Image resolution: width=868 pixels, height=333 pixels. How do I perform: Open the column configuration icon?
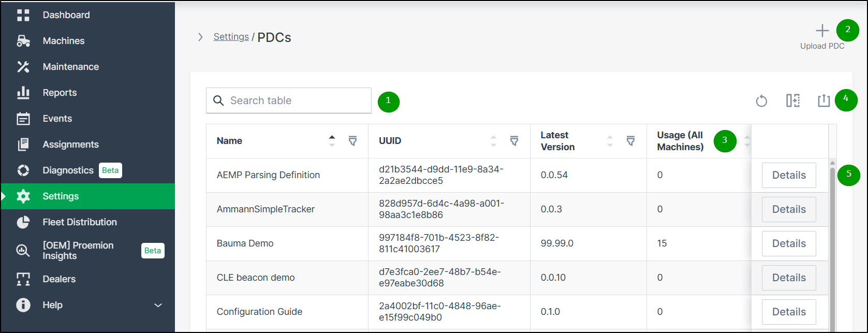(792, 100)
